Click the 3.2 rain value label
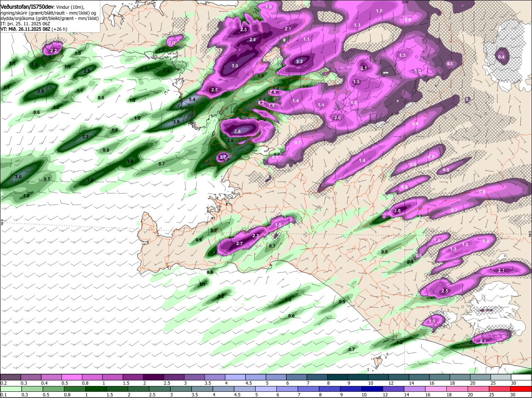Image resolution: width=532 pixels, height=398 pixels. coord(85,137)
